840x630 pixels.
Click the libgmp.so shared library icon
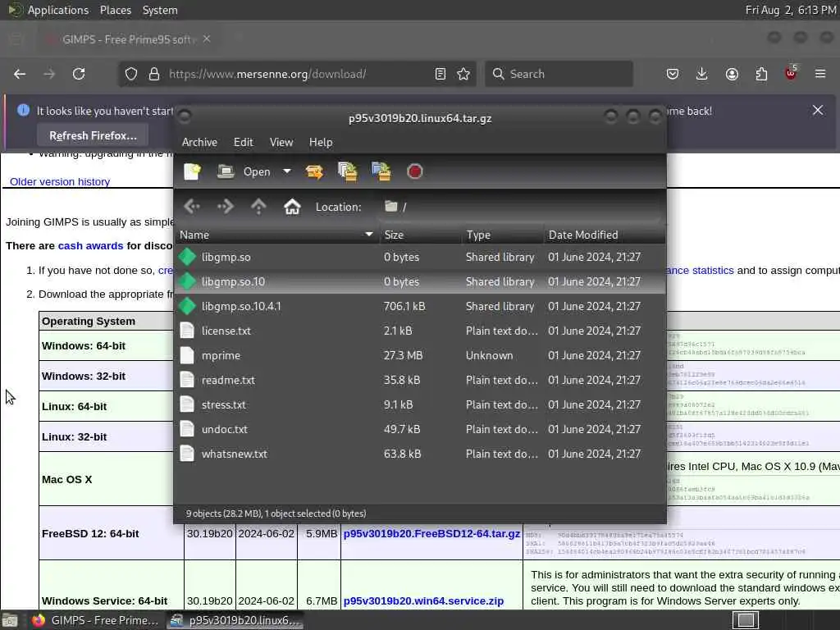[188, 257]
